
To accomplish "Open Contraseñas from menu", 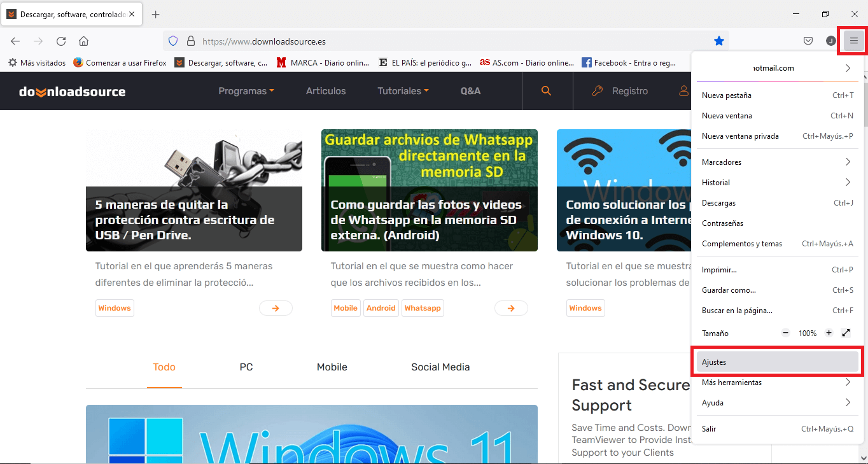I will click(x=778, y=223).
